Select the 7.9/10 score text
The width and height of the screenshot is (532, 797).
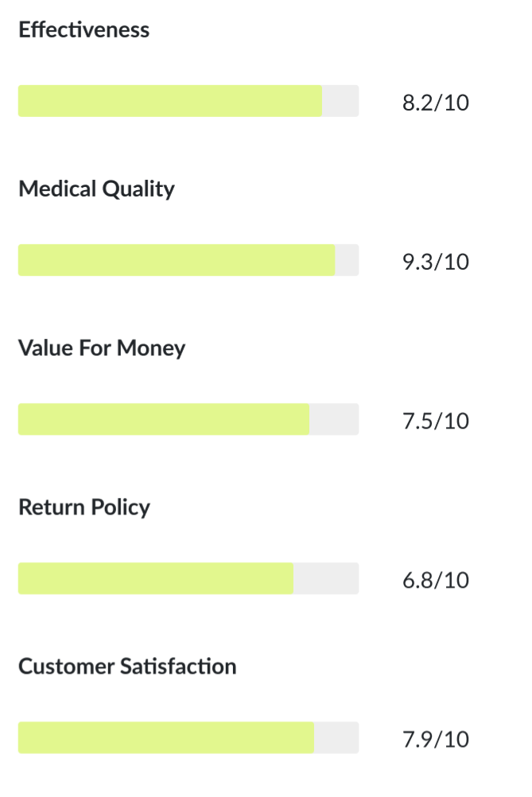click(x=435, y=739)
